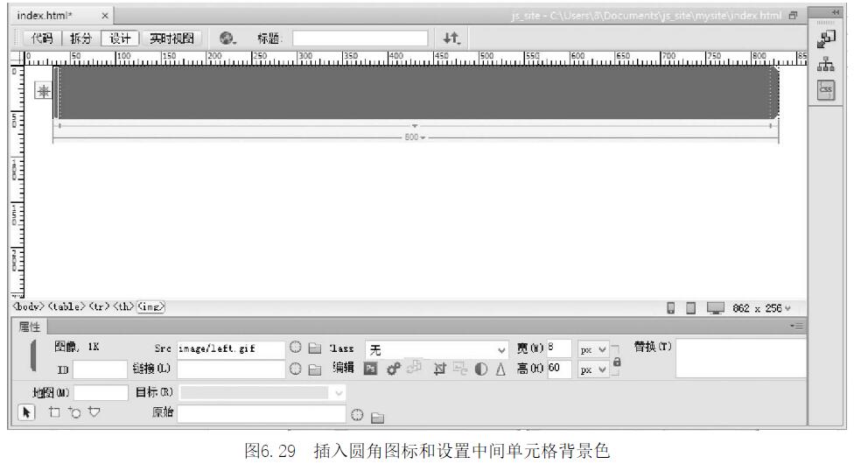This screenshot has height=464, width=868.
Task: Select the index.html document tab
Action: coord(54,17)
